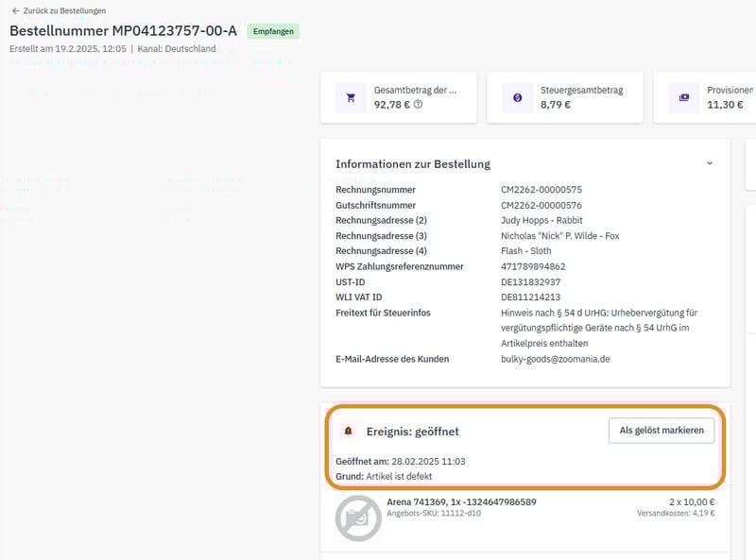Select credit note number CM2262-00000576
Viewport: 756px width, 560px height.
pyautogui.click(x=541, y=205)
